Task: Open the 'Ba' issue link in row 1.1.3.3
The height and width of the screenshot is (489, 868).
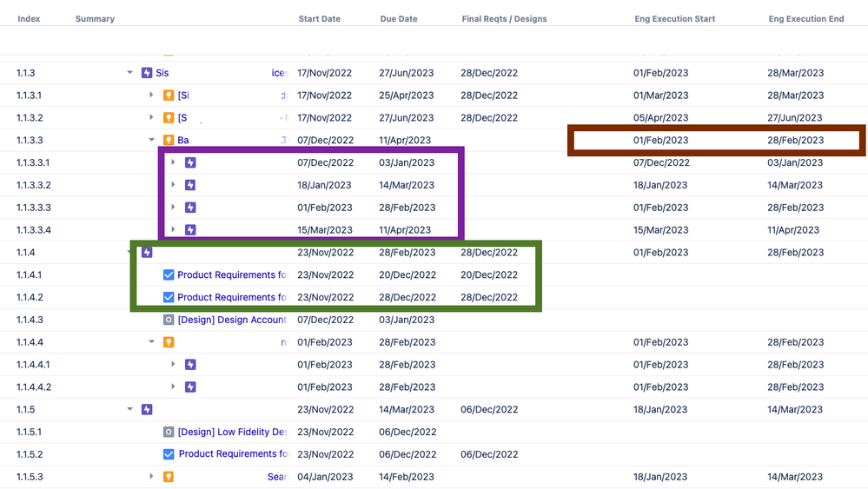Action: 183,141
